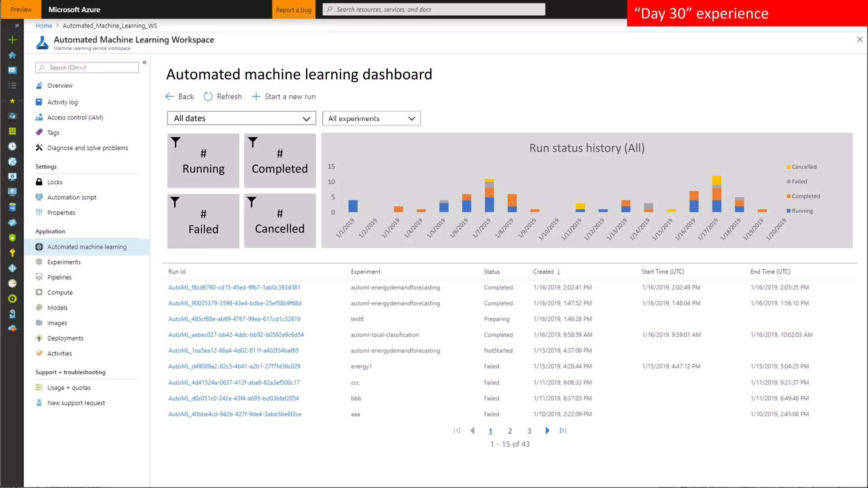Click the Experiments icon

pyautogui.click(x=39, y=262)
